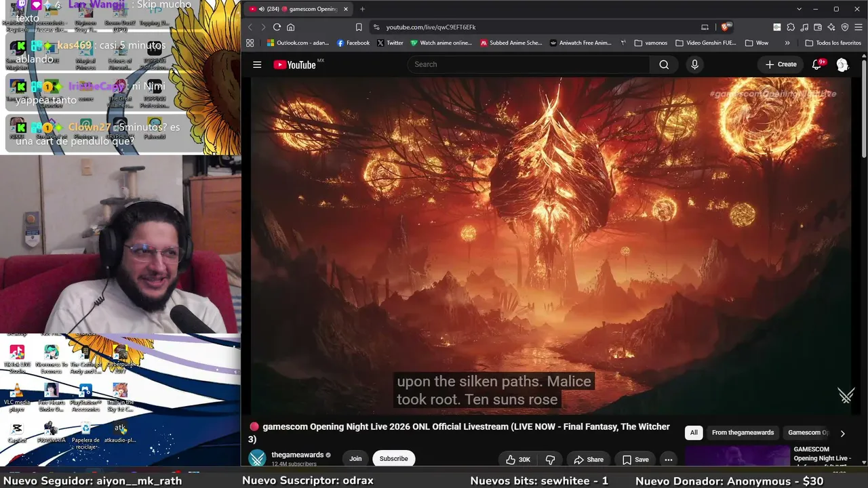This screenshot has width=868, height=488.
Task: Open the YouTube guide hamburger menu
Action: pyautogui.click(x=257, y=64)
